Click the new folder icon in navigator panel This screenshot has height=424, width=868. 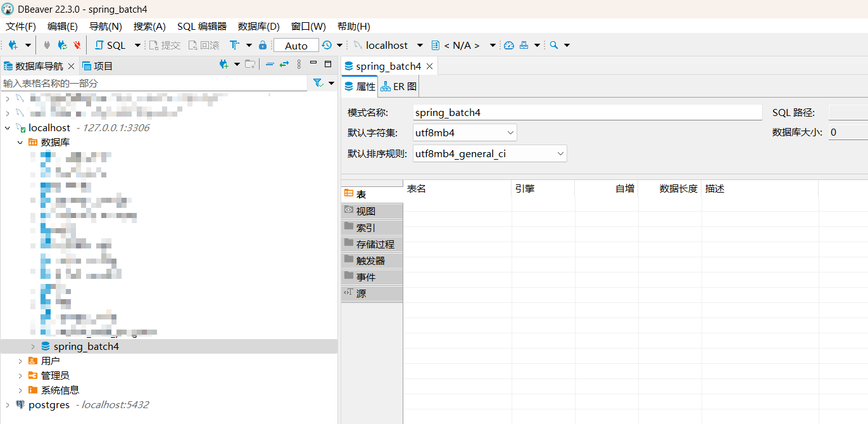(x=251, y=64)
